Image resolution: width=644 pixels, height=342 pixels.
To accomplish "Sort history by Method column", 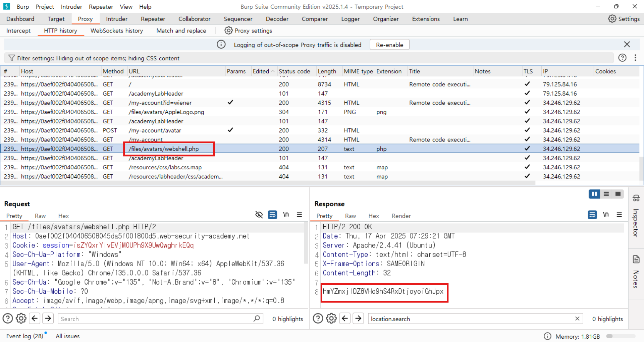I will [113, 71].
